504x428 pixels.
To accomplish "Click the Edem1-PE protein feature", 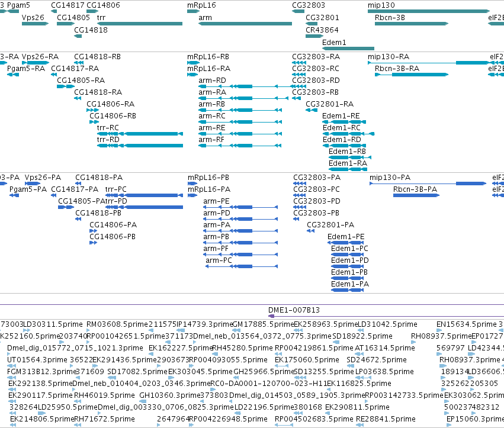I will 345,243.
